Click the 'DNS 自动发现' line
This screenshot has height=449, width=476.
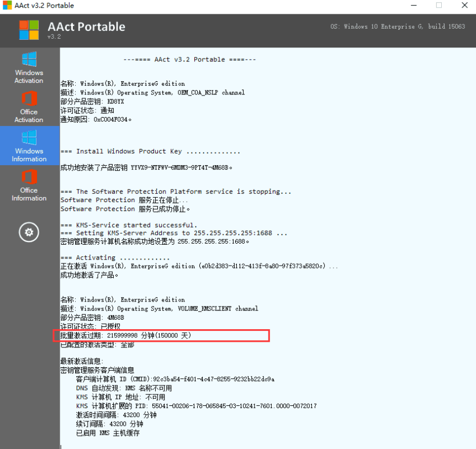point(124,388)
